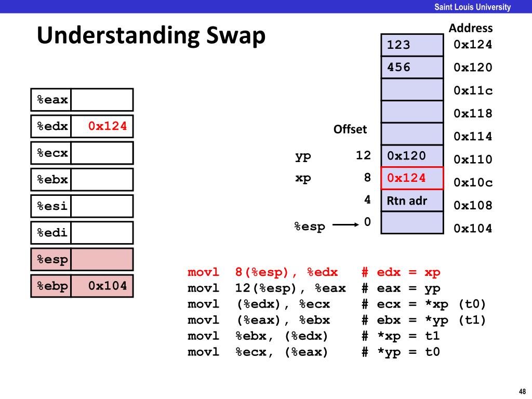Select the %ebp register label

point(51,286)
